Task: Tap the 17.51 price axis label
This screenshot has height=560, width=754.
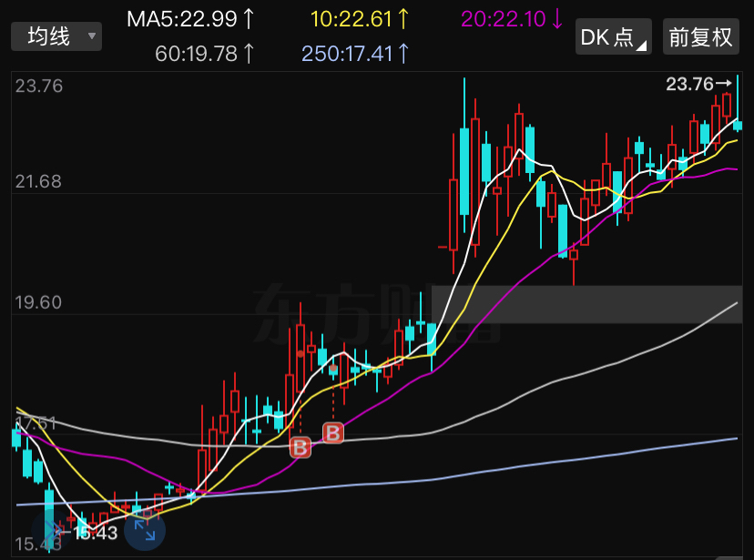Action: tap(36, 423)
